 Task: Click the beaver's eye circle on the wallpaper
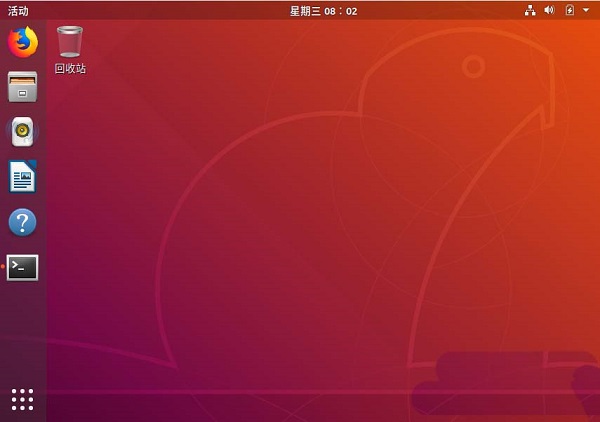coord(473,66)
